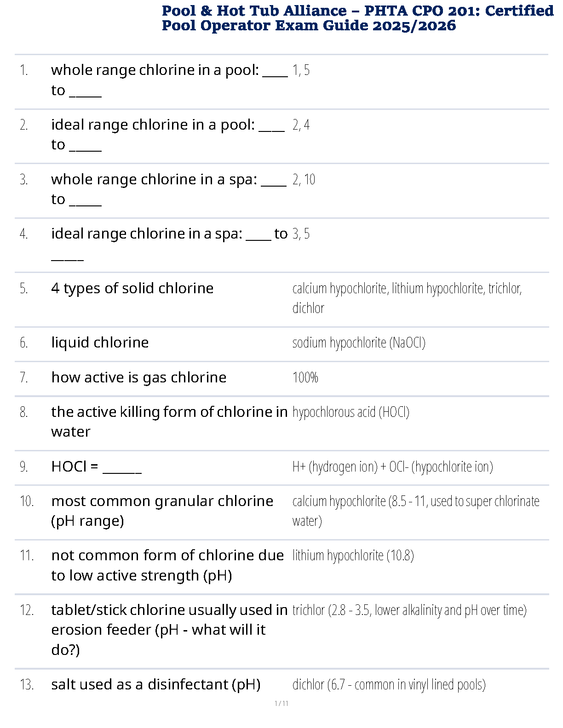Select question 2 ideal range chlorine in a pool

pos(168,134)
